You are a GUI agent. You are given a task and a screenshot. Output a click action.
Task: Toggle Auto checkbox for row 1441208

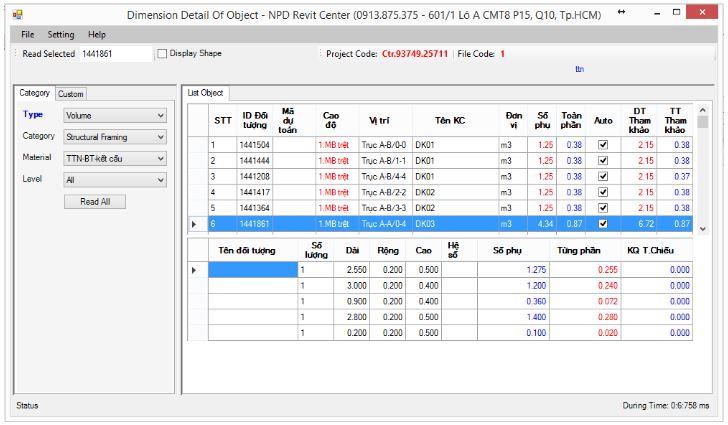click(x=603, y=177)
